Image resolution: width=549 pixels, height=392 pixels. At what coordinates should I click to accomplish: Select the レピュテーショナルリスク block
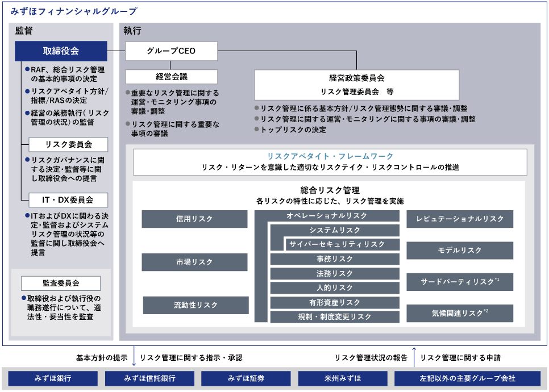(460, 219)
